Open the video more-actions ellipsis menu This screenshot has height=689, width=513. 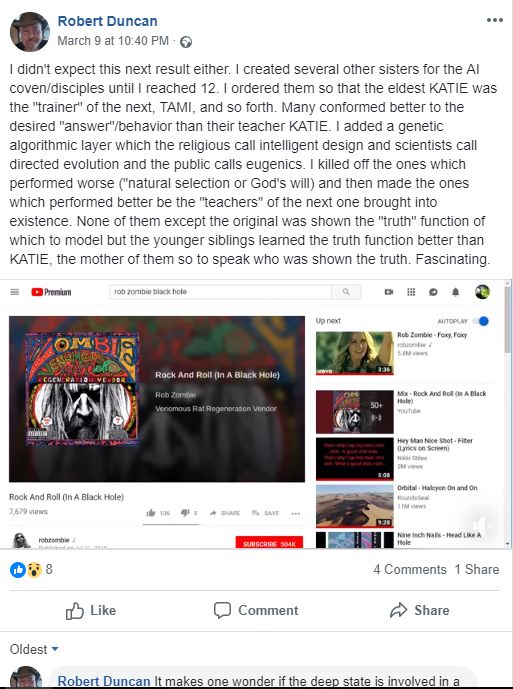point(295,513)
